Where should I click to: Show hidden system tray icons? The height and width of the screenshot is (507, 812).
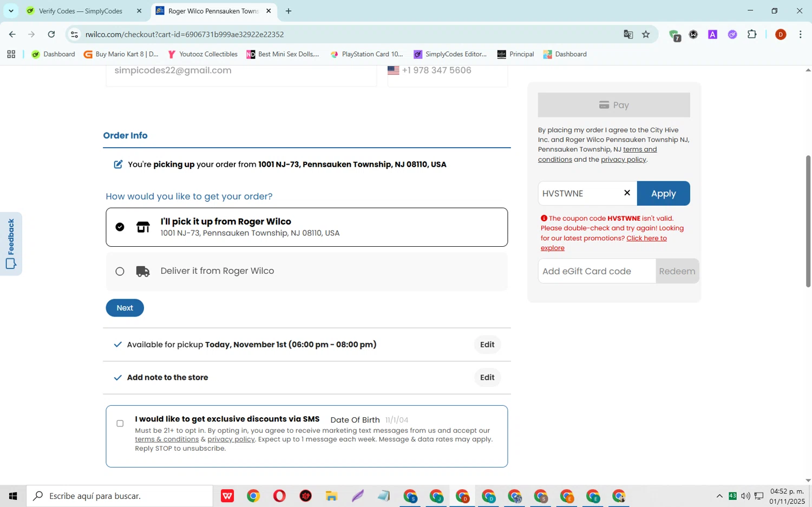(x=719, y=496)
